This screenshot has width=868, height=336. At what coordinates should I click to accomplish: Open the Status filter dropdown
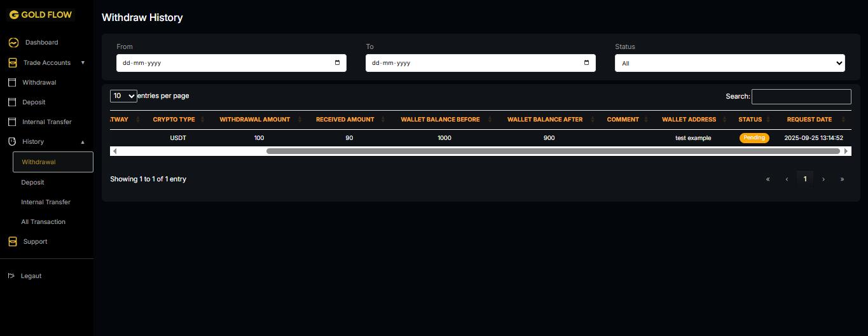pos(730,63)
